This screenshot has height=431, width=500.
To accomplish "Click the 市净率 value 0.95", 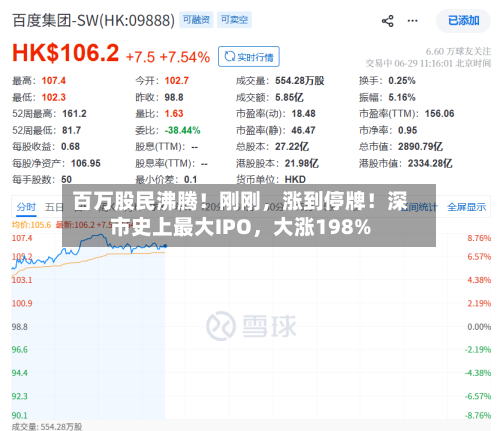I will [x=407, y=130].
